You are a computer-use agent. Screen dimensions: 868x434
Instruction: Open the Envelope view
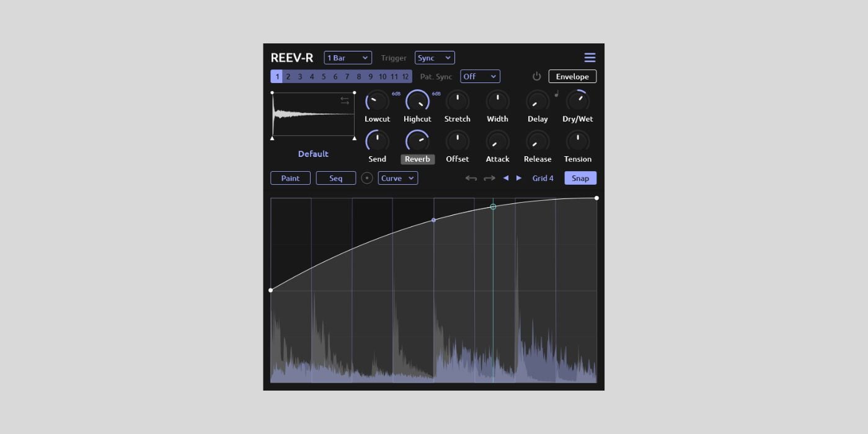click(572, 76)
